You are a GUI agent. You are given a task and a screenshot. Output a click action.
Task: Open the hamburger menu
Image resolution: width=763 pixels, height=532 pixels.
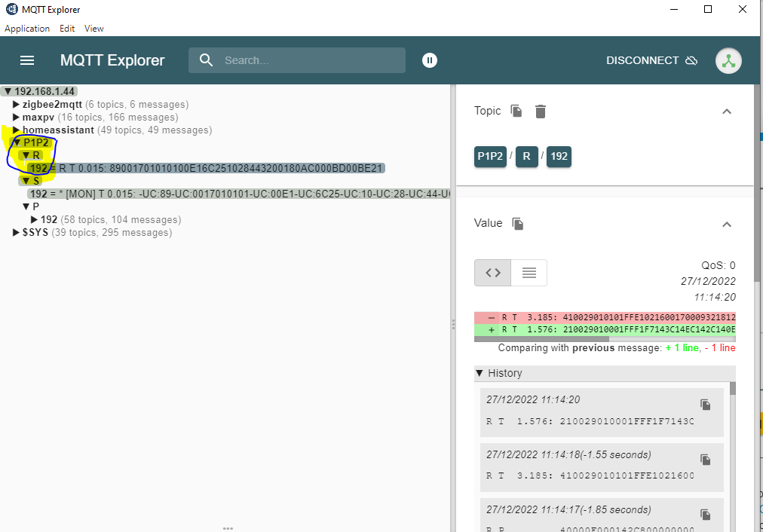(x=26, y=60)
